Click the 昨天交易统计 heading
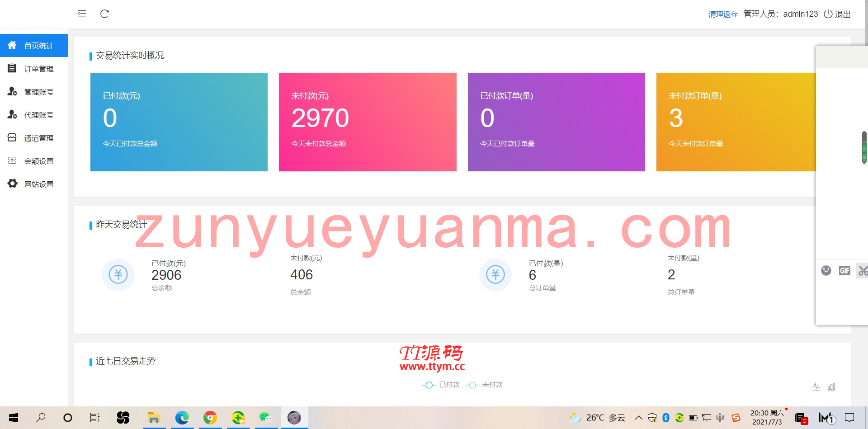The image size is (868, 429). [121, 225]
